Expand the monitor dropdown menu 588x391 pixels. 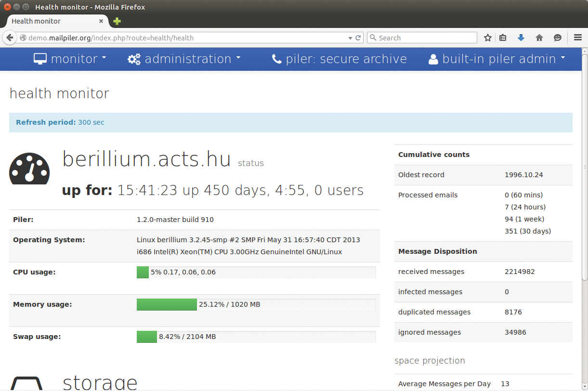70,59
